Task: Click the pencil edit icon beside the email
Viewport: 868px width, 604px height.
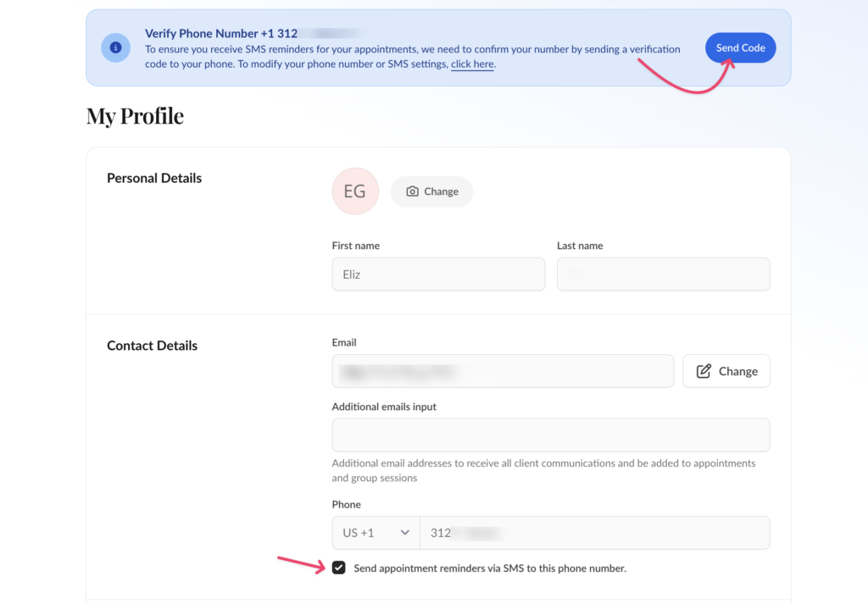Action: [x=704, y=371]
